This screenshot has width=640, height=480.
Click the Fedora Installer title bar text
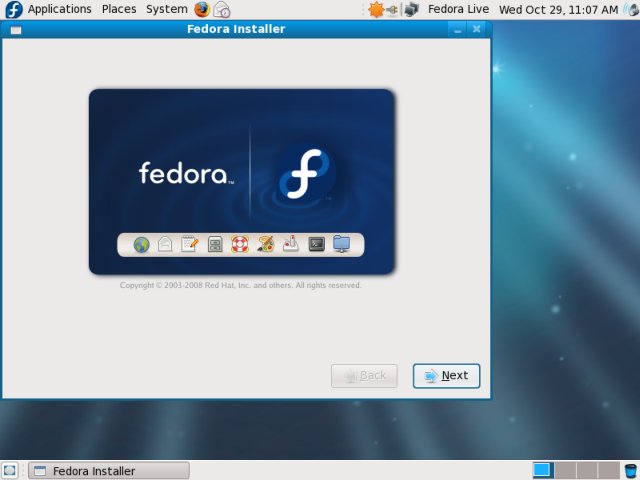[x=236, y=29]
